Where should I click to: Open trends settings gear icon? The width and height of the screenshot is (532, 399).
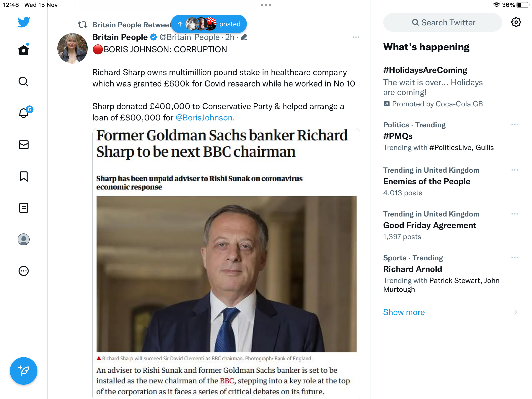pyautogui.click(x=516, y=22)
